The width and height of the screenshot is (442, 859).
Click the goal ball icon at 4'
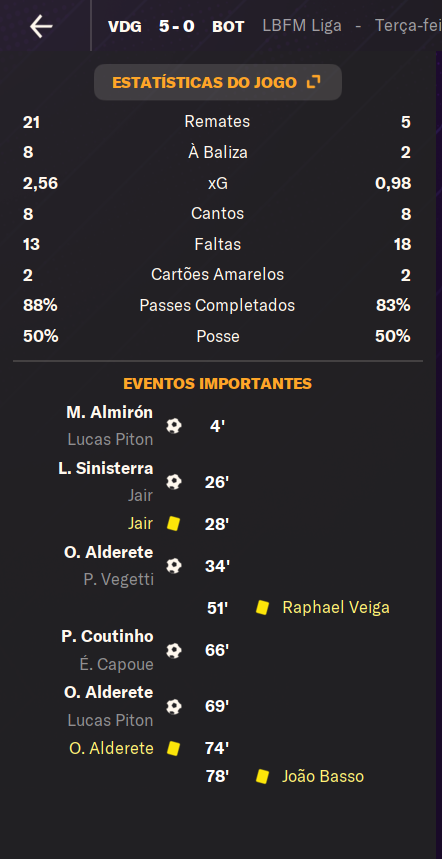[174, 426]
